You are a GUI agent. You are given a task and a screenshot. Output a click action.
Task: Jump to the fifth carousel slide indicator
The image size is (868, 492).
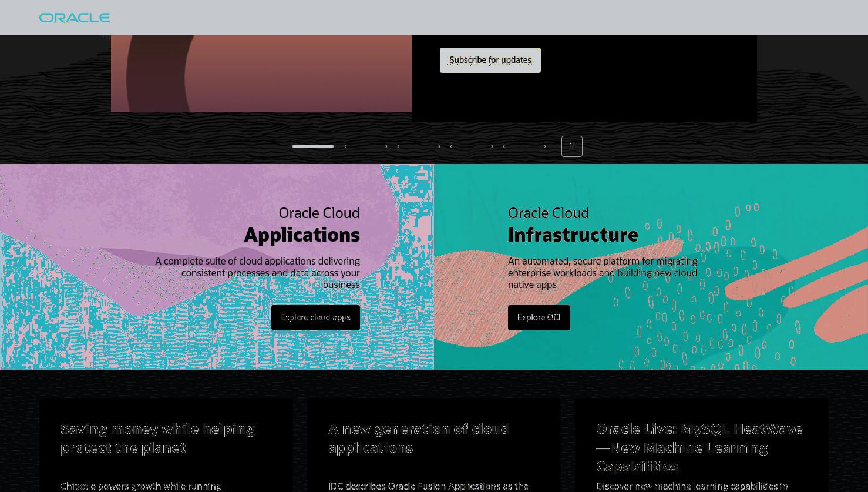tap(524, 146)
